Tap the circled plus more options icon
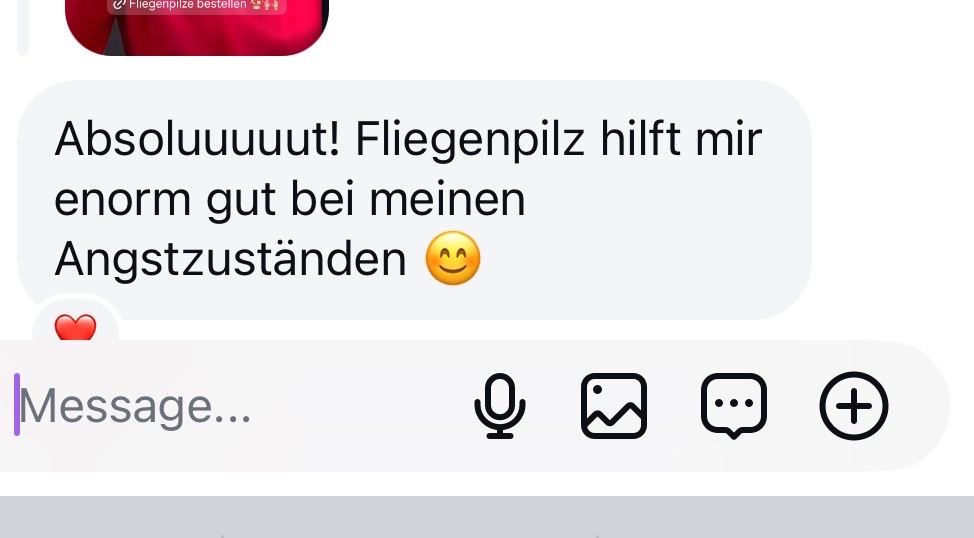The image size is (974, 538). [x=854, y=406]
